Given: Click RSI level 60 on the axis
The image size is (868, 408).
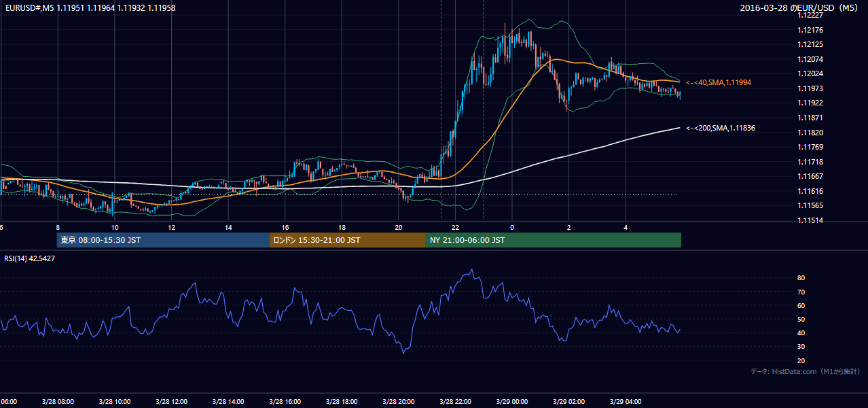Looking at the screenshot, I should pyautogui.click(x=801, y=305).
